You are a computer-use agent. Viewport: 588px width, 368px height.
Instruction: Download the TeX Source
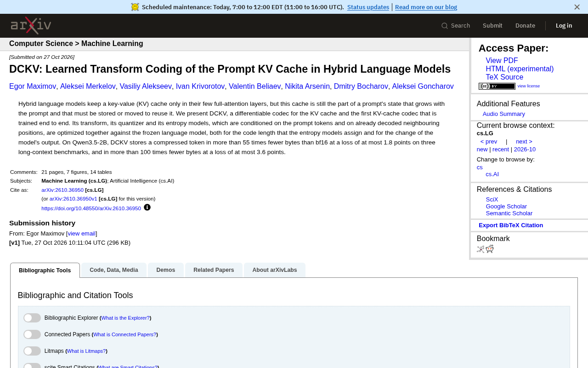(x=504, y=77)
